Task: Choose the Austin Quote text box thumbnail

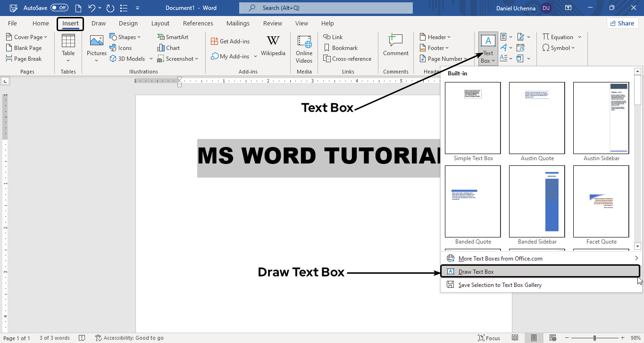Action: coord(537,118)
